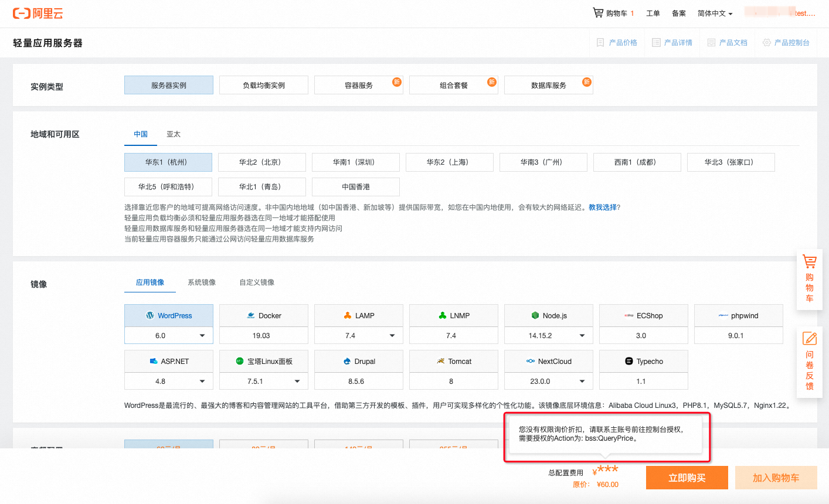Click the 新 badge on 数据库服务
The height and width of the screenshot is (504, 829).
pyautogui.click(x=587, y=81)
